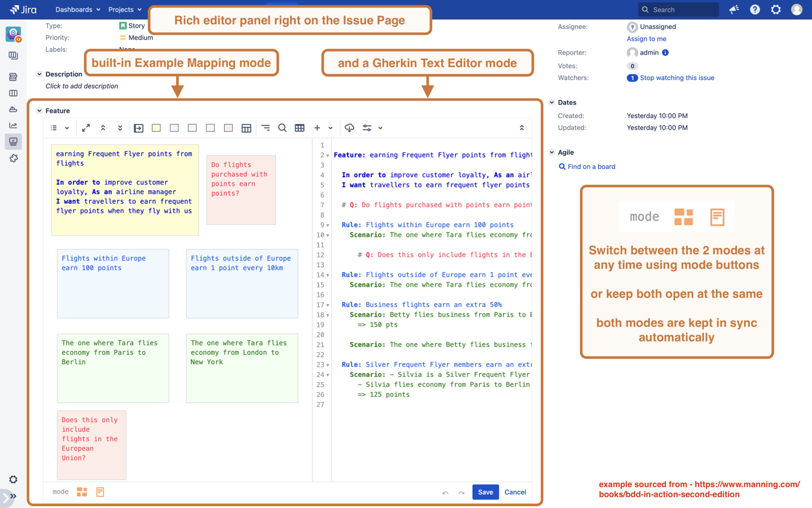Image resolution: width=812 pixels, height=508 pixels.
Task: Click the cloud download icon in editor toolbar
Action: [x=349, y=128]
